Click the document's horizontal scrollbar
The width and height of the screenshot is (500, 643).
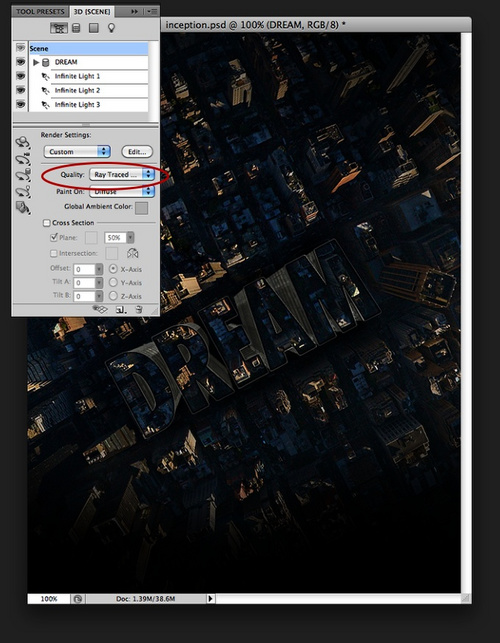coord(338,599)
